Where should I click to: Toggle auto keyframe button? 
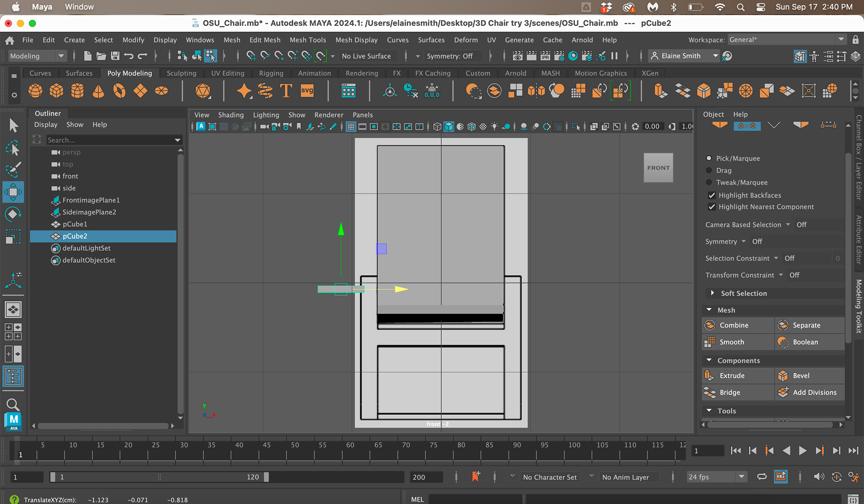tap(836, 477)
